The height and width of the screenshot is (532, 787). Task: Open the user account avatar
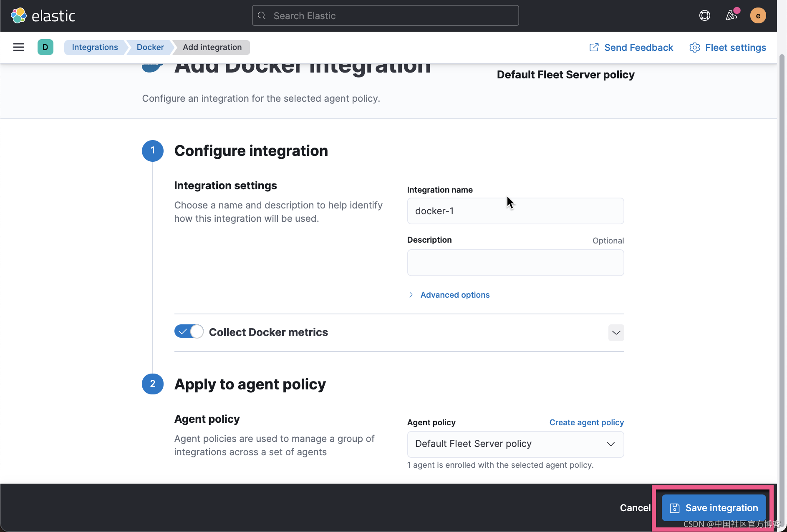[758, 15]
